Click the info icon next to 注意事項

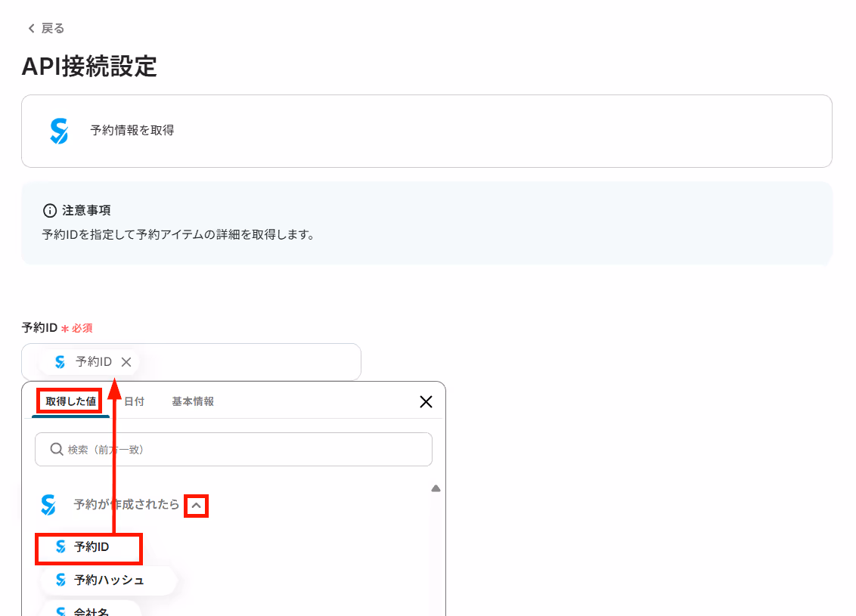pos(50,211)
